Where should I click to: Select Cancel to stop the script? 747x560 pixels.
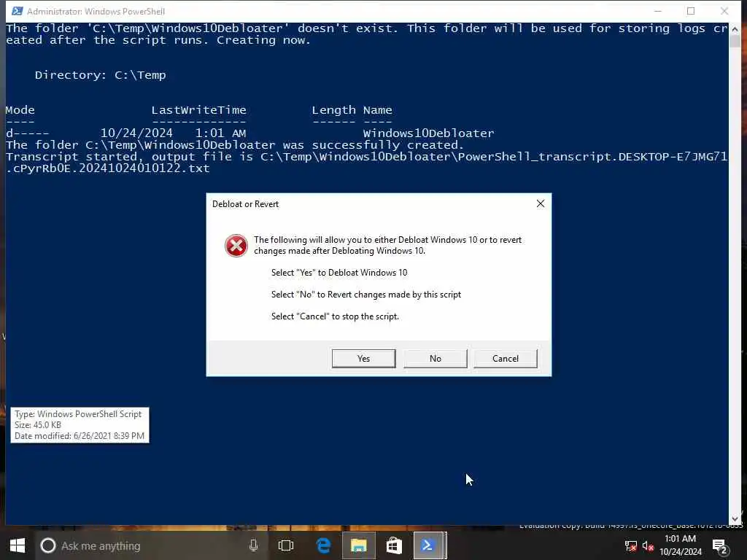coord(505,359)
